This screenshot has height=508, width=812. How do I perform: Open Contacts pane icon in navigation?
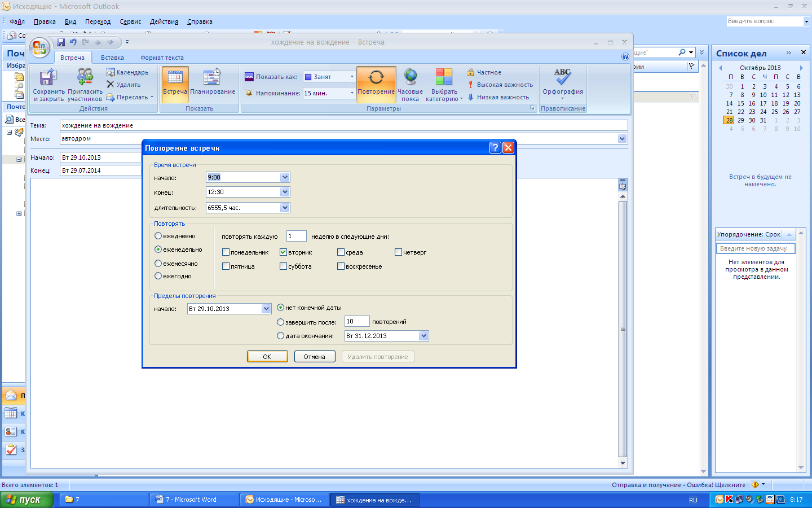click(x=11, y=432)
